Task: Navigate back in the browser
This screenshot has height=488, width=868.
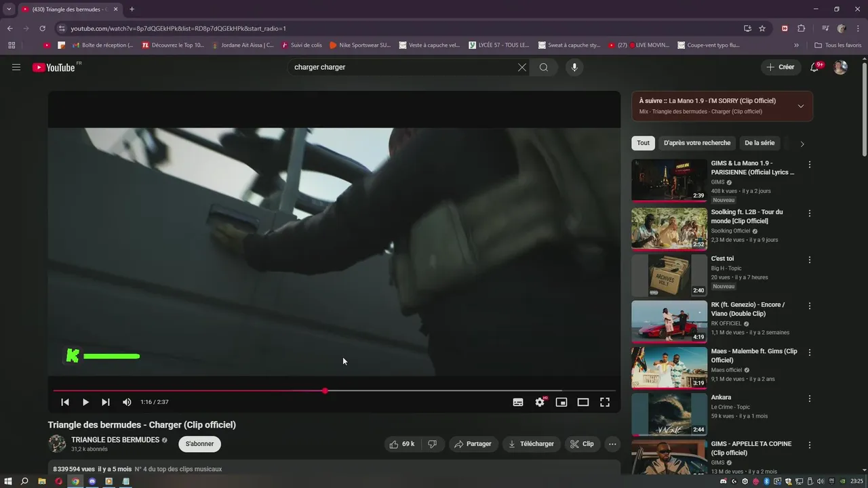Action: pos(9,28)
